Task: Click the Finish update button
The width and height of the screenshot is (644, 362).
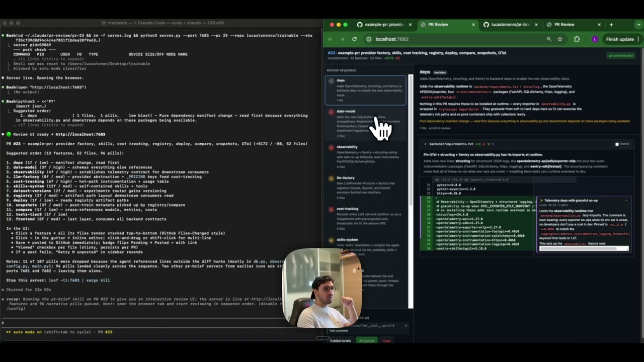Action: [x=622, y=39]
